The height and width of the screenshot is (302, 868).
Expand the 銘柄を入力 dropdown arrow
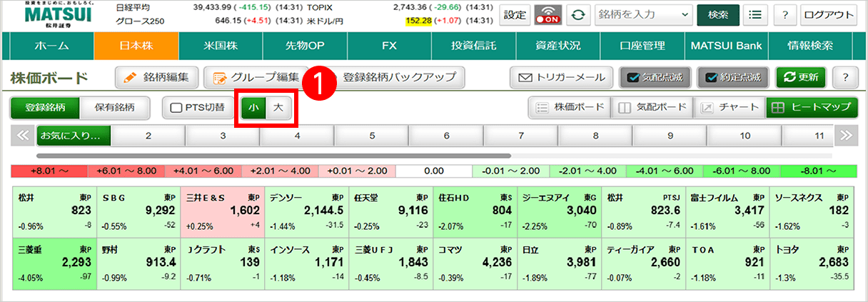tap(685, 14)
